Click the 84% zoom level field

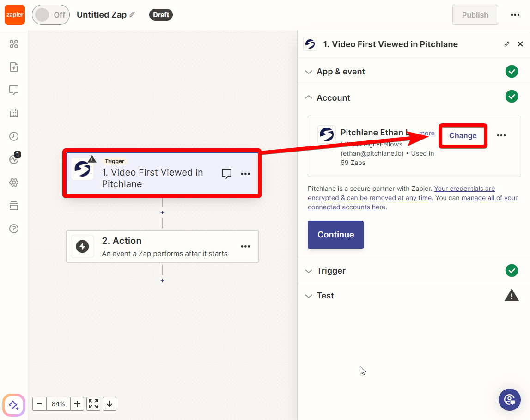pos(58,404)
